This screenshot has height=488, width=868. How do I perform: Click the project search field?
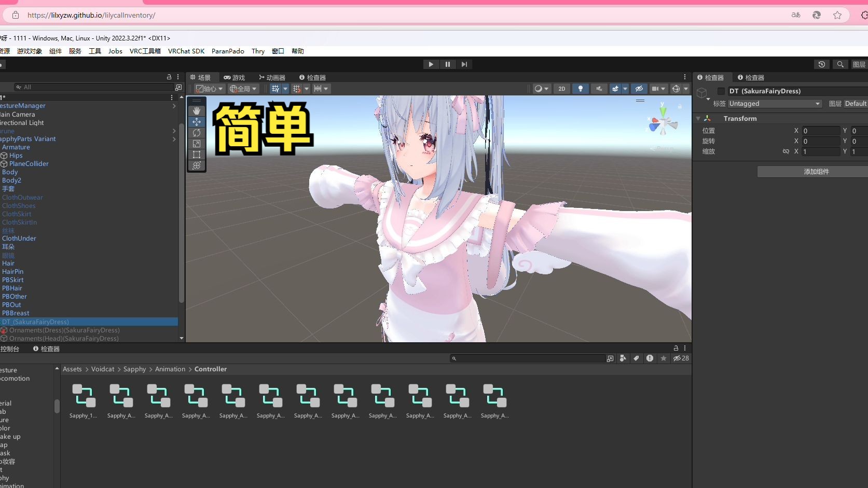click(528, 358)
